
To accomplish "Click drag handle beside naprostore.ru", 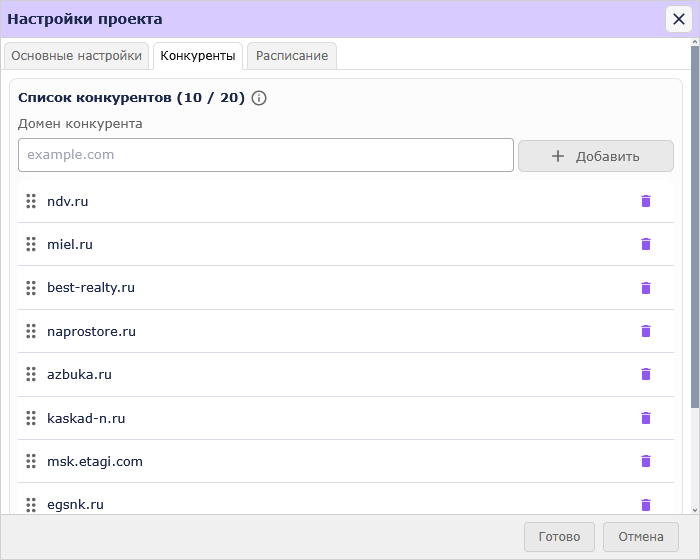I will click(31, 331).
